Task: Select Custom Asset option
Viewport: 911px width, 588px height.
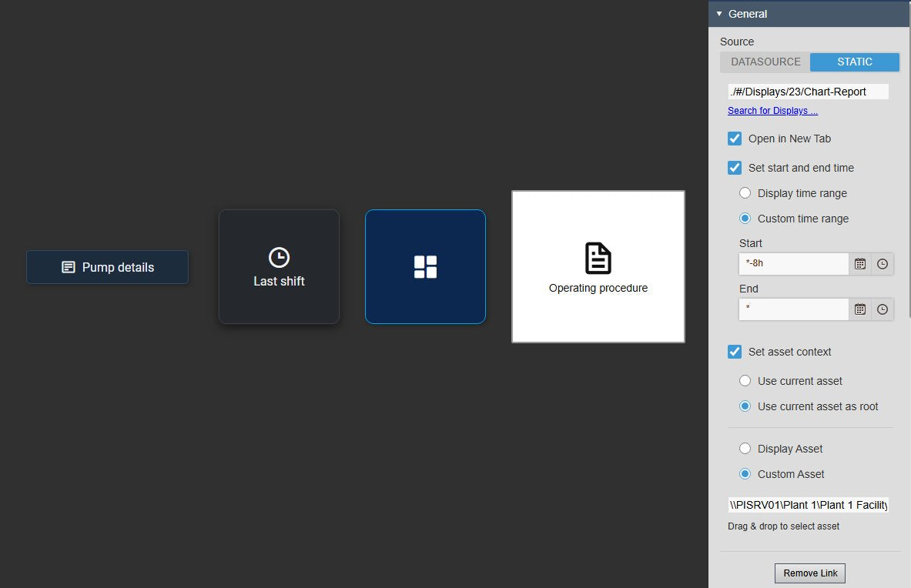Action: [745, 473]
